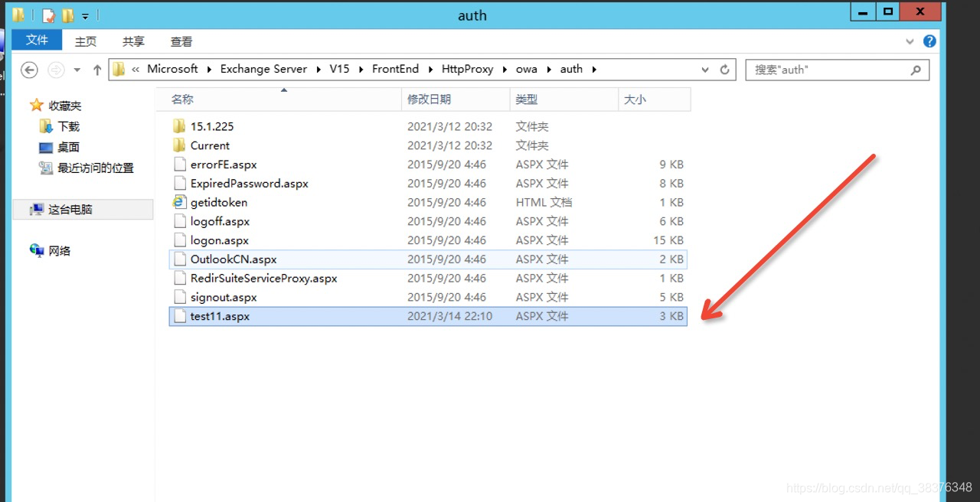Click the 收藏夹 star icon

[36, 106]
